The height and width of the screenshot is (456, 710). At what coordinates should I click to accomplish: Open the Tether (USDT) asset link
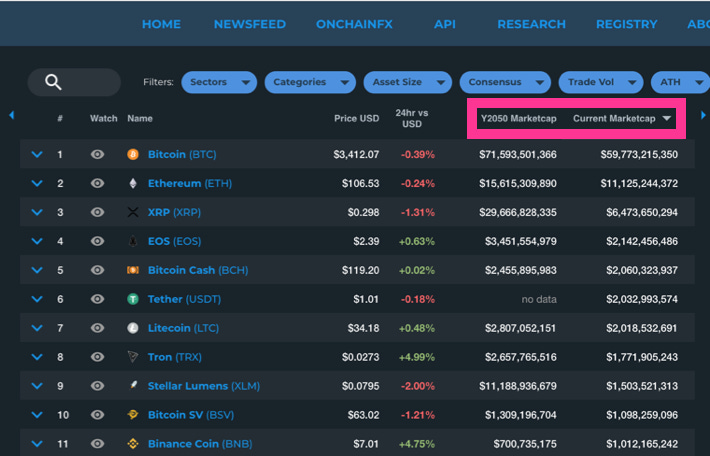coord(184,299)
